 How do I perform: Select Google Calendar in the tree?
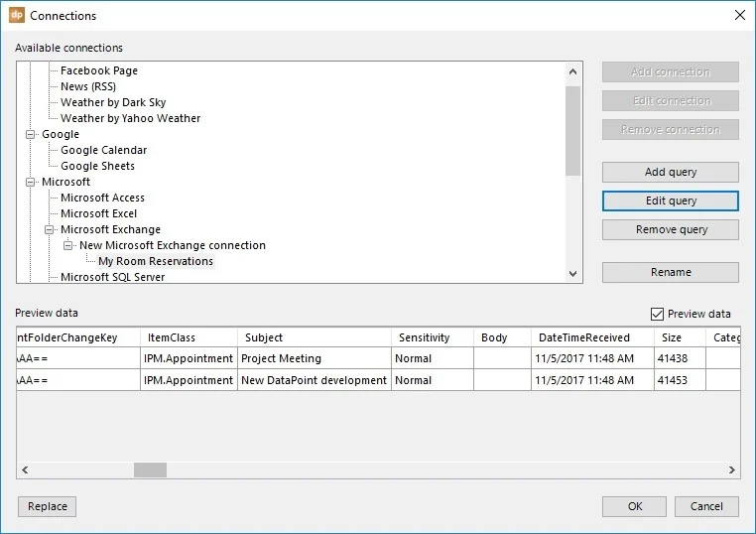click(x=103, y=151)
